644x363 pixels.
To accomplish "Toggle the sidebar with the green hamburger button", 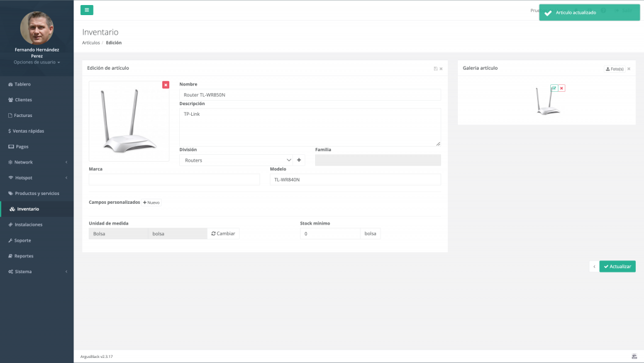I will pos(87,10).
